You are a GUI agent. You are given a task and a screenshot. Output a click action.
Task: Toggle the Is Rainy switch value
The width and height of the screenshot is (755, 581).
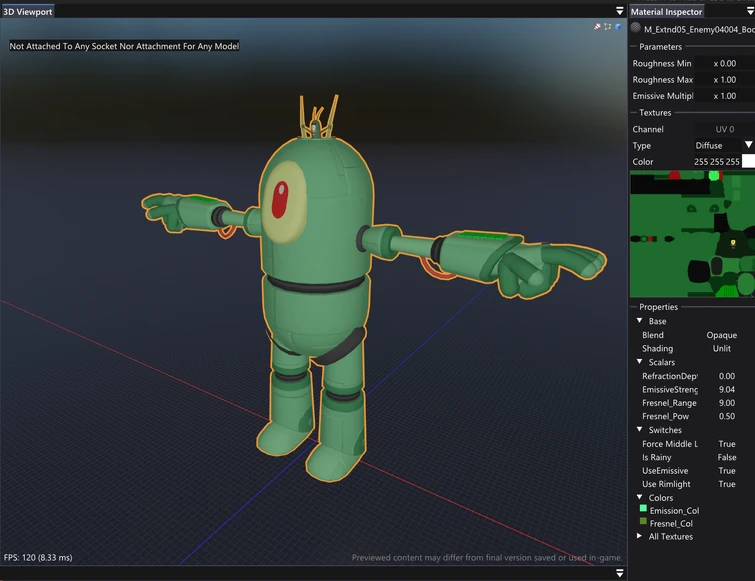tap(727, 457)
